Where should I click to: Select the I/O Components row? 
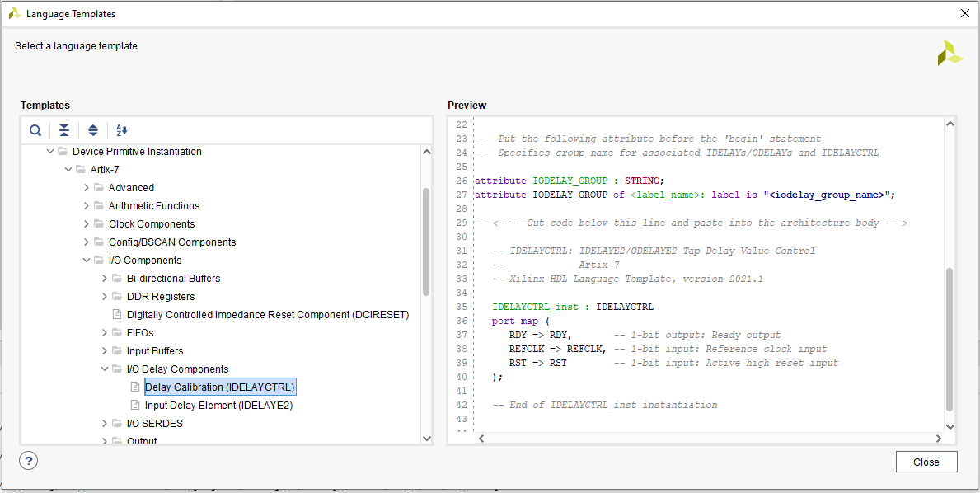pyautogui.click(x=145, y=260)
